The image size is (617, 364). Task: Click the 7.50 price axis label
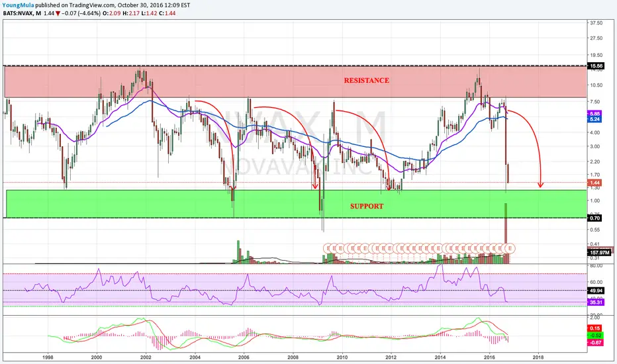pos(595,101)
